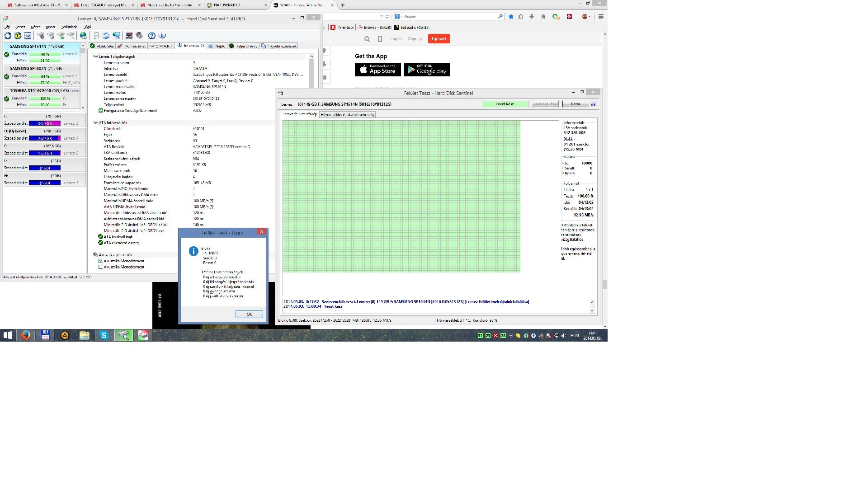Open the Riport menu
Screen dimensions: 868x488
pos(50,27)
